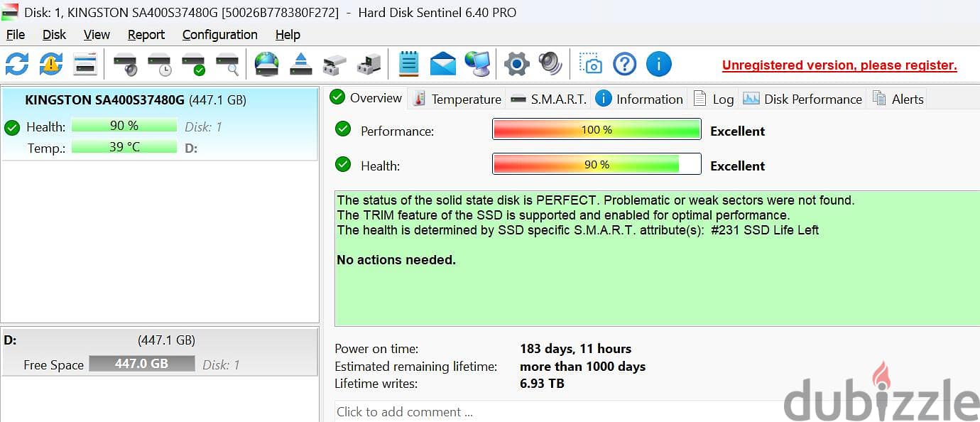Click 'Unregistered version, please register.' link
Viewport: 980px width, 422px height.
(839, 65)
